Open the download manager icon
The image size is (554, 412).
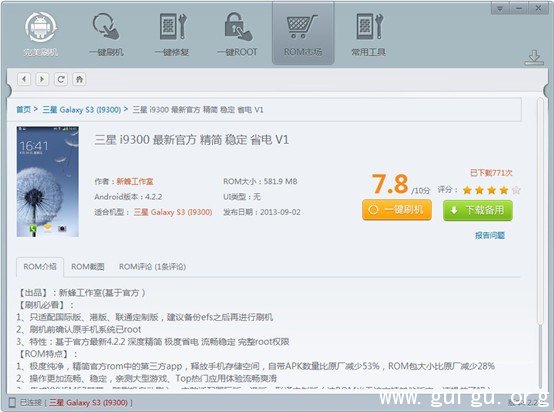click(534, 58)
